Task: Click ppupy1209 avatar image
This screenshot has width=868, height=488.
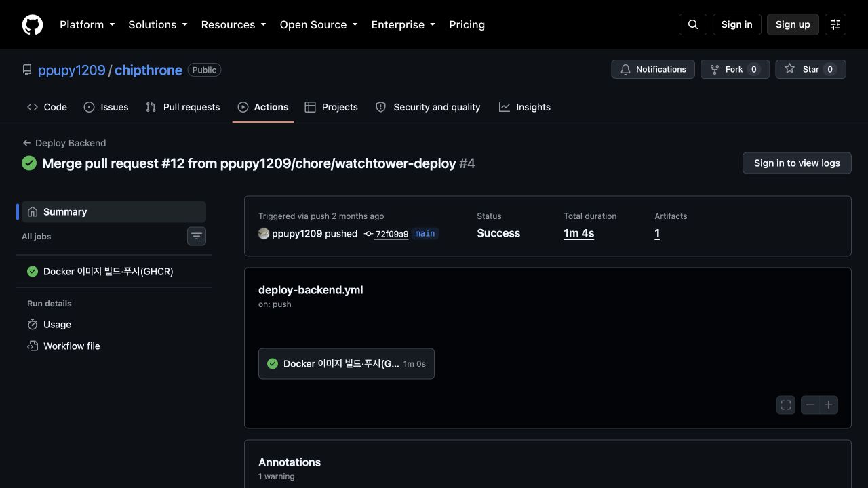Action: [264, 233]
